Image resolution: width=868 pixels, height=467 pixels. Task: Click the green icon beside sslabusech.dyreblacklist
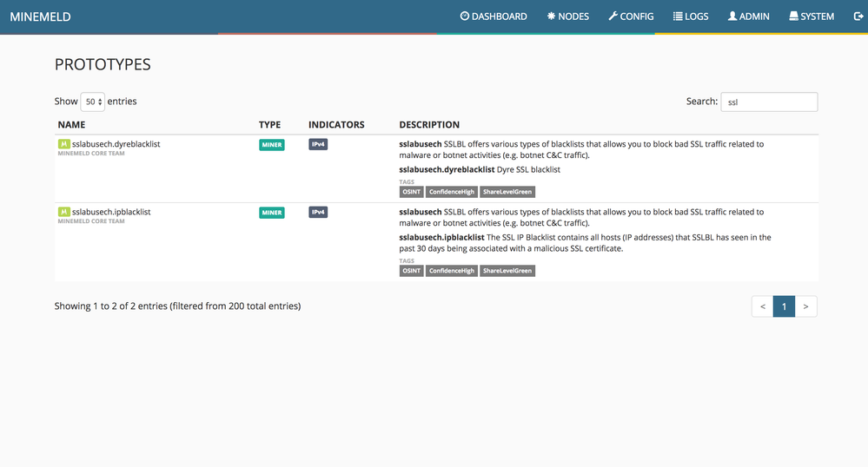(64, 144)
